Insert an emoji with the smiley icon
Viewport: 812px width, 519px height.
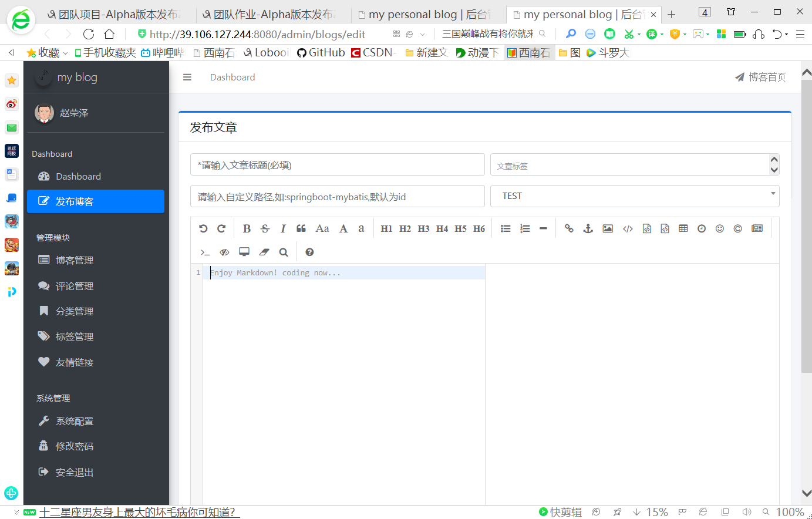pos(720,228)
